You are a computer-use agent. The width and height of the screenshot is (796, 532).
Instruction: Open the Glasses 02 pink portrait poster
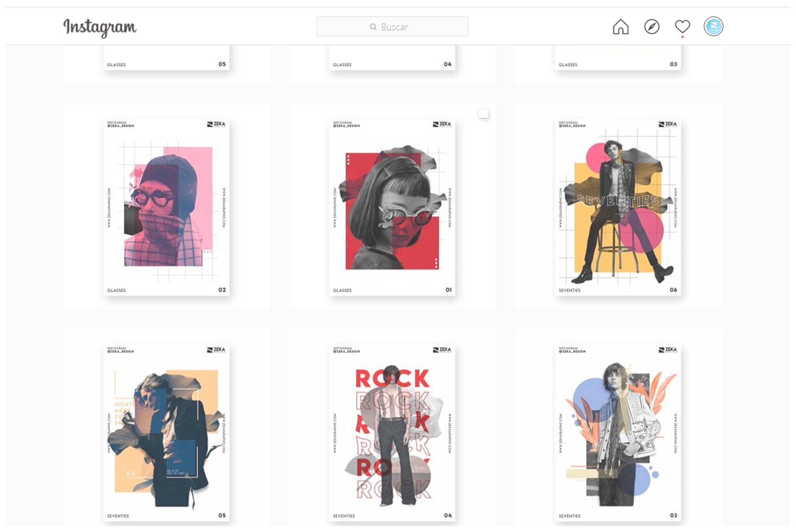(166, 205)
